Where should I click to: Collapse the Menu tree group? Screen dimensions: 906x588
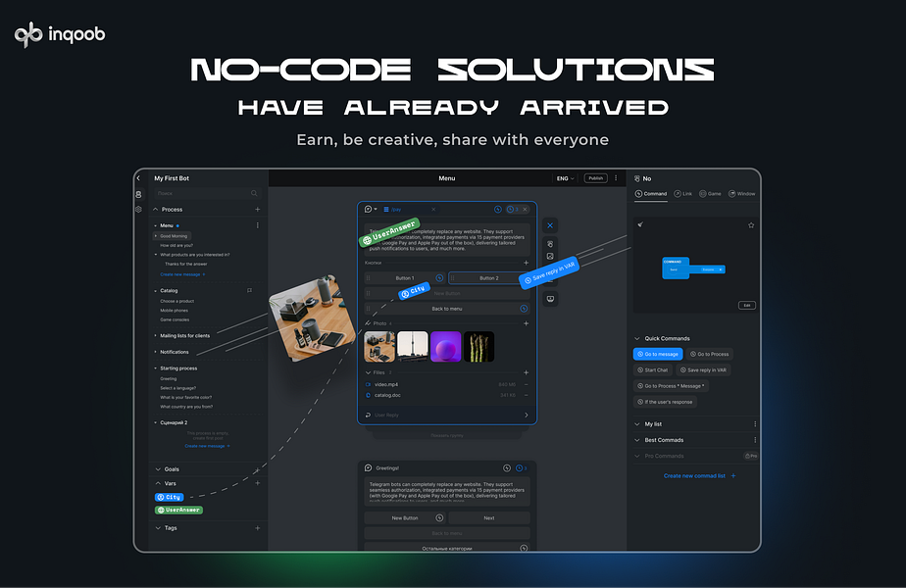point(156,225)
